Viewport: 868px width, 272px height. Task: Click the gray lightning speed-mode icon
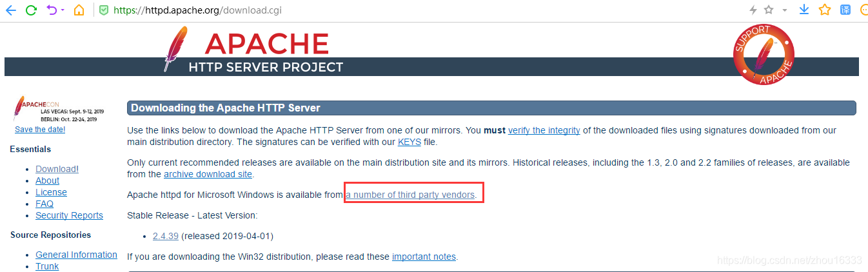[753, 10]
